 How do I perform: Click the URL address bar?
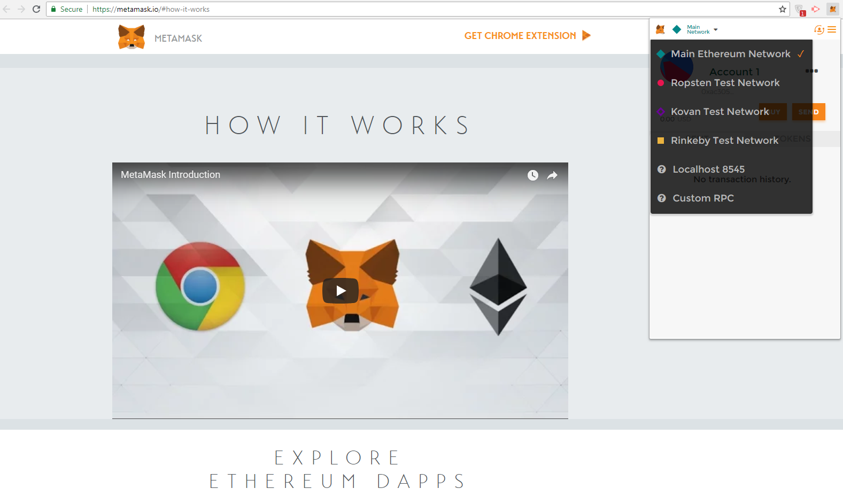(x=417, y=9)
